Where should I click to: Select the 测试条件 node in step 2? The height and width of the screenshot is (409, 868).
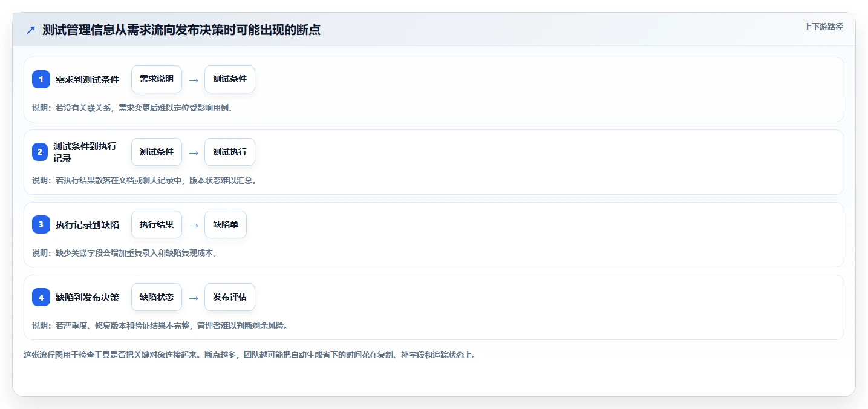click(x=157, y=152)
